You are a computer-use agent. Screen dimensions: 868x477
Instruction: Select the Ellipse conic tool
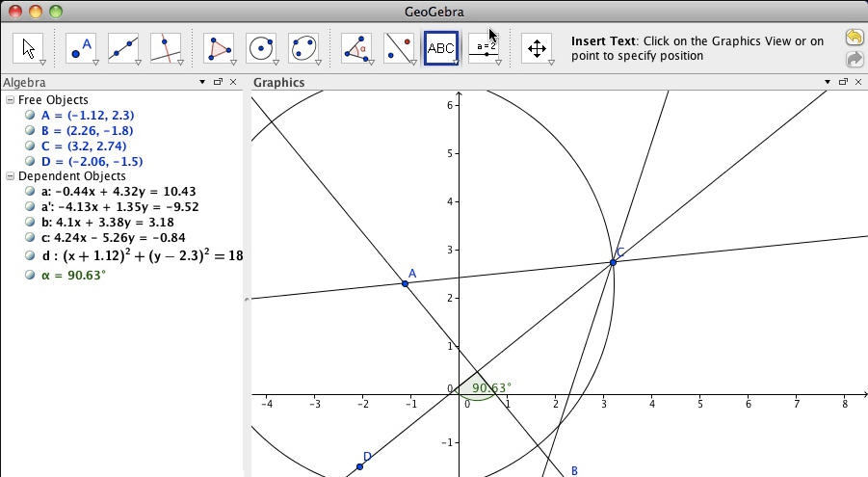tap(303, 47)
